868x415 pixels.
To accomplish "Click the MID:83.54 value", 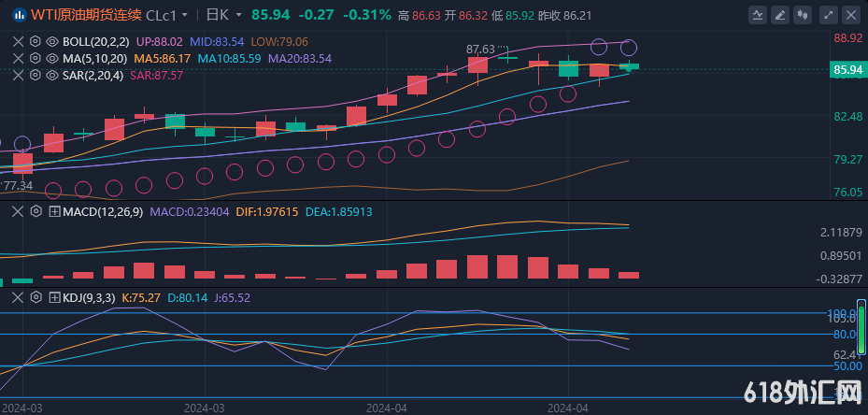I will [217, 41].
